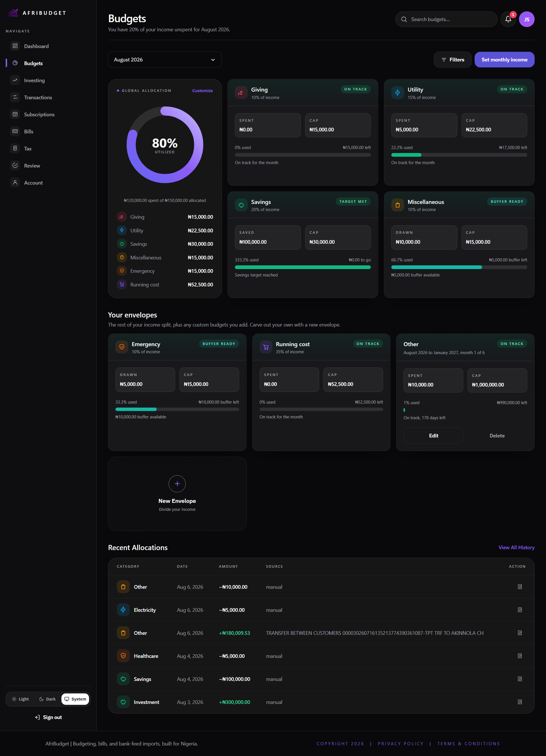Open Subscriptions from the navigation

click(x=39, y=114)
